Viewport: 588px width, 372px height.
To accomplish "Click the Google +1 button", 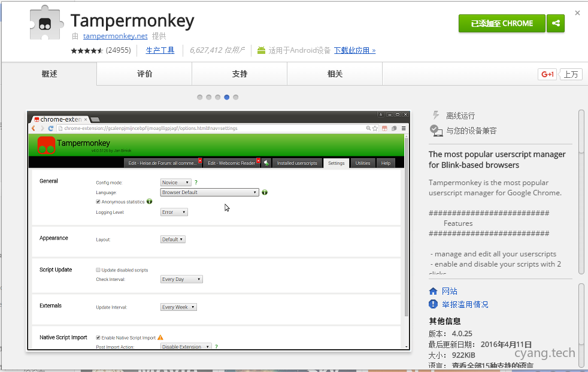I will click(547, 74).
